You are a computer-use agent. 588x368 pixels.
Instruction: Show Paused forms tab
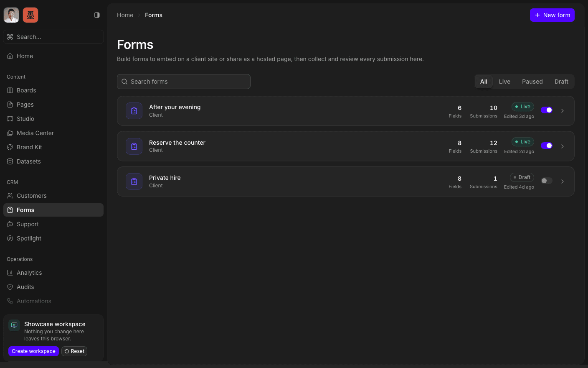click(x=532, y=82)
